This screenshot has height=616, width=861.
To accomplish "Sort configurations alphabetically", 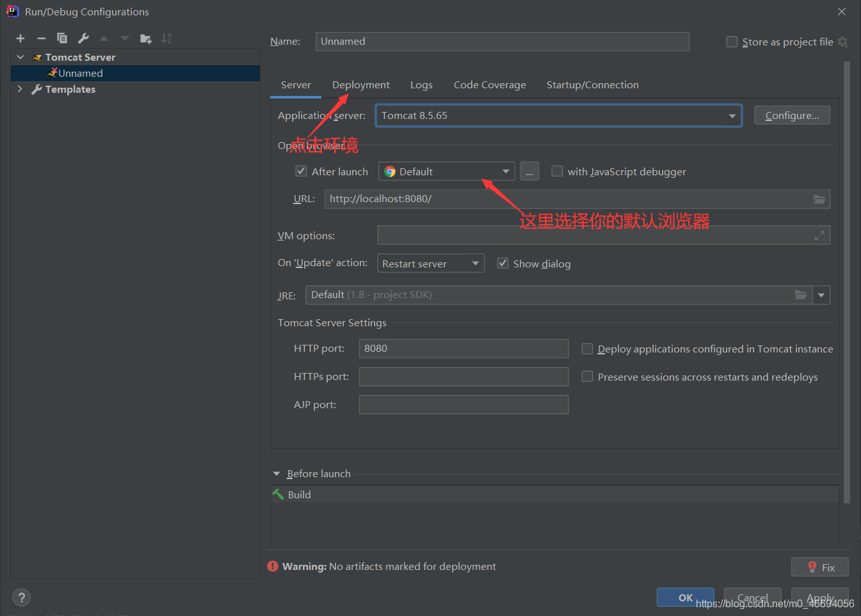I will [166, 38].
